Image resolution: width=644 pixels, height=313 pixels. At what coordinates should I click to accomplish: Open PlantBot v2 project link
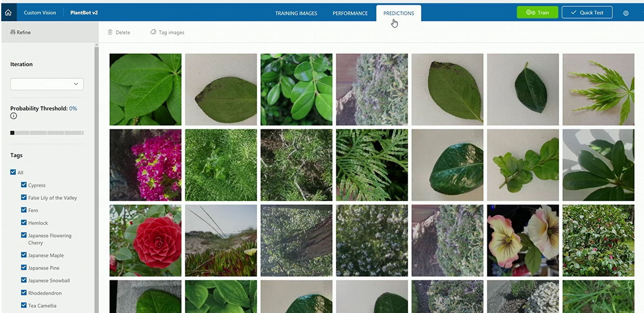(x=84, y=13)
